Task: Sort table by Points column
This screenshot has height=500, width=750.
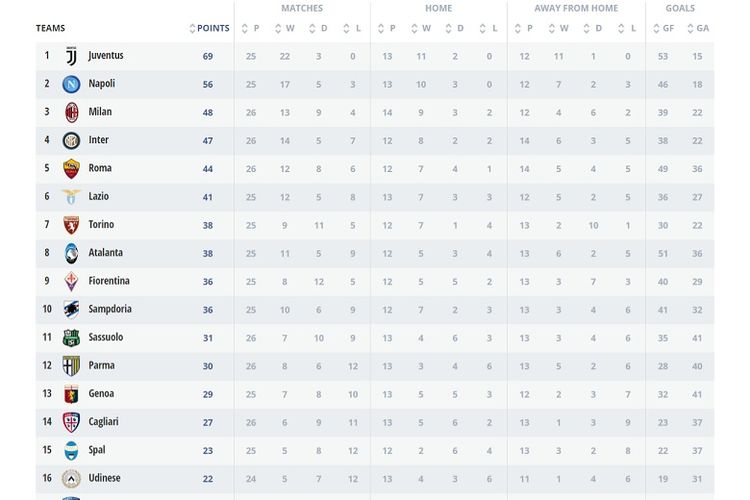Action: click(210, 28)
